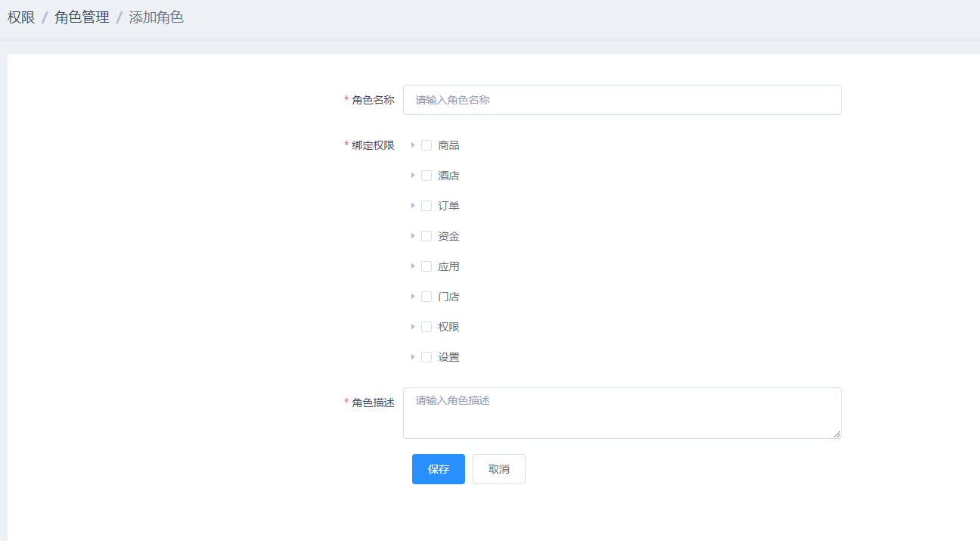Expand the 设置 tree node arrow
This screenshot has width=980, height=541.
click(413, 357)
